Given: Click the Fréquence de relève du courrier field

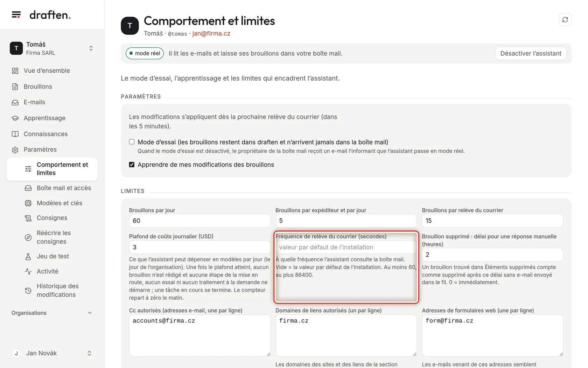Looking at the screenshot, I should tap(346, 247).
